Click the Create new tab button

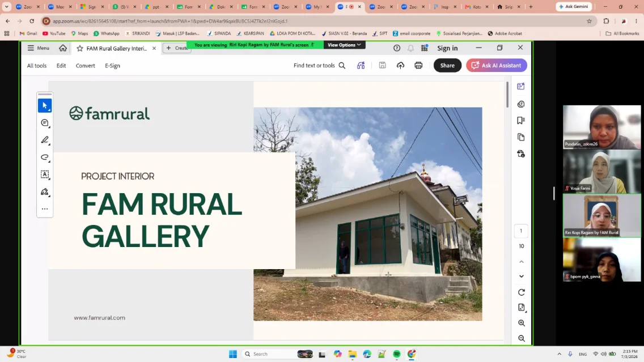[x=177, y=48]
